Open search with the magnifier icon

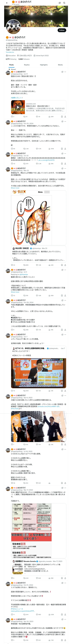64,3
